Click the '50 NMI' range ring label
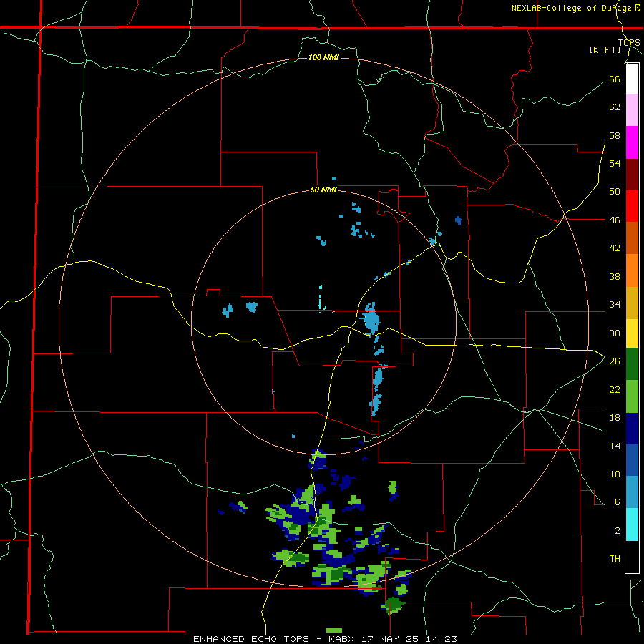The width and height of the screenshot is (644, 644). [x=323, y=190]
